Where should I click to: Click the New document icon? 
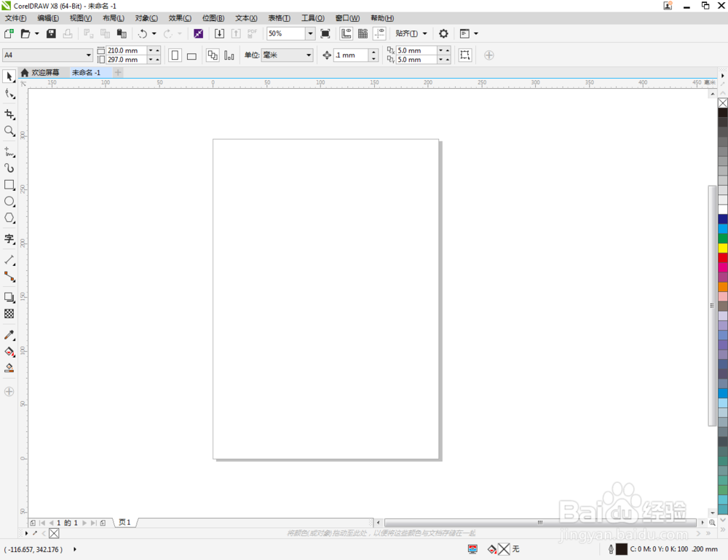(9, 33)
